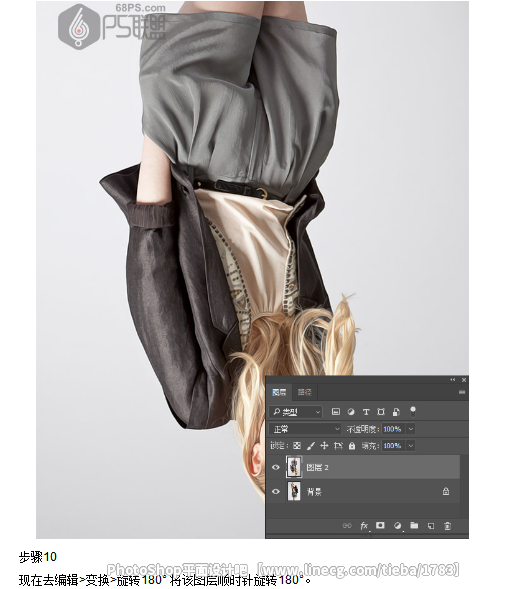
Task: Open the 正常 blend mode dropdown
Action: point(305,429)
